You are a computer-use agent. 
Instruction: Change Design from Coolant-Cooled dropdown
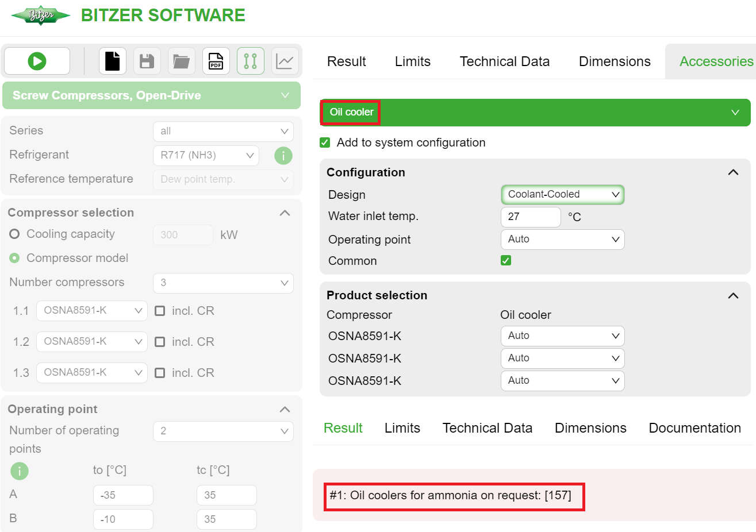click(562, 194)
